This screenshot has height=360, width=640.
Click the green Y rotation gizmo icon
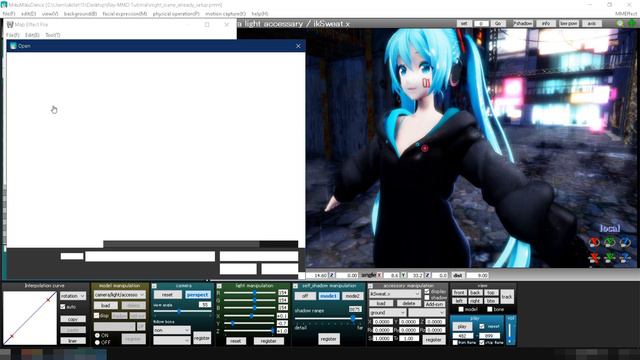(609, 242)
